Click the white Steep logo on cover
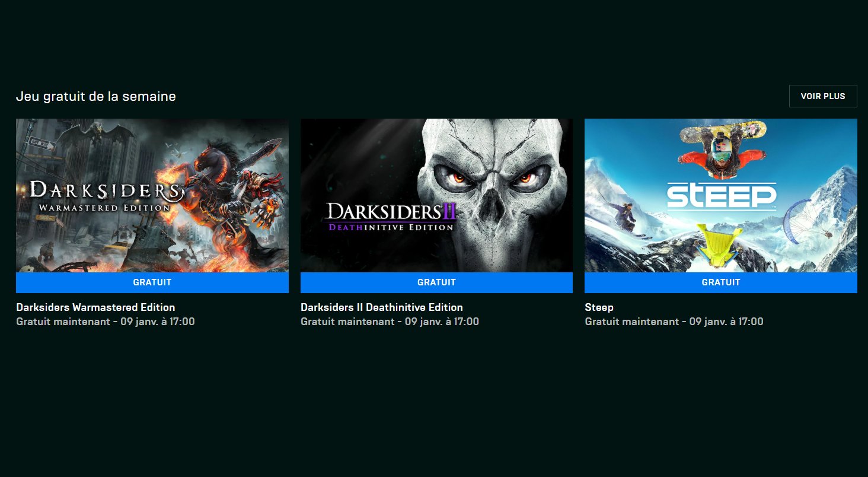Image resolution: width=868 pixels, height=477 pixels. pyautogui.click(x=721, y=196)
